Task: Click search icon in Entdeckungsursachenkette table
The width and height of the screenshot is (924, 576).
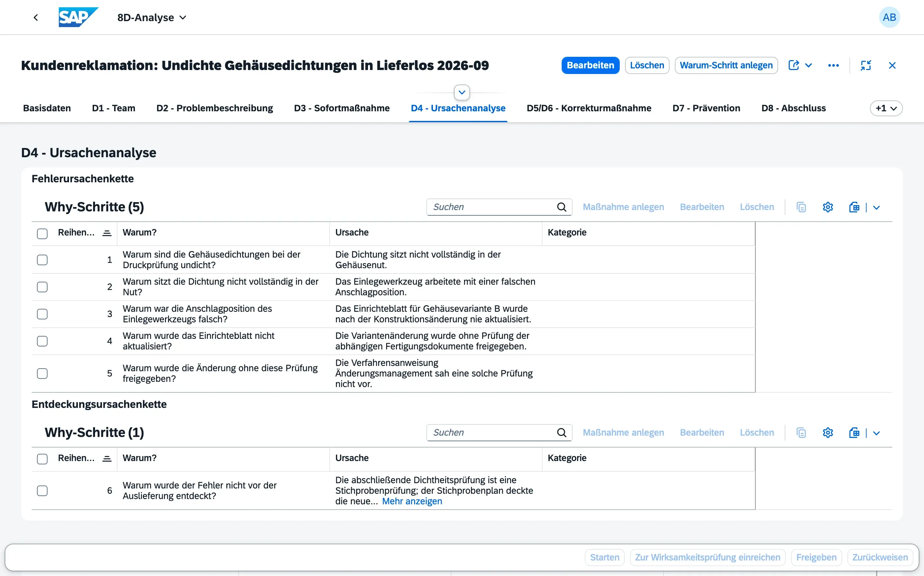Action: [561, 433]
